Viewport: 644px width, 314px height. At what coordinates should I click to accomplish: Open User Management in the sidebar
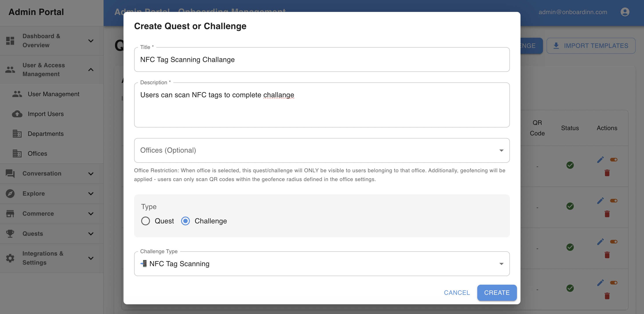(x=54, y=94)
